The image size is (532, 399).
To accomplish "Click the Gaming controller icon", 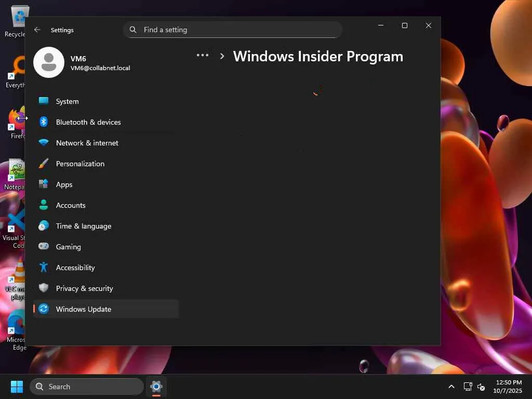I will [x=44, y=246].
